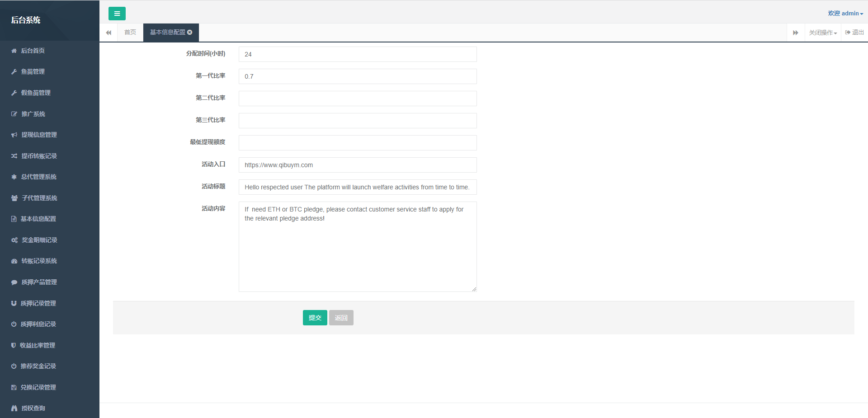Click the green 提交 submit button
Viewport: 868px width, 418px height.
(315, 318)
